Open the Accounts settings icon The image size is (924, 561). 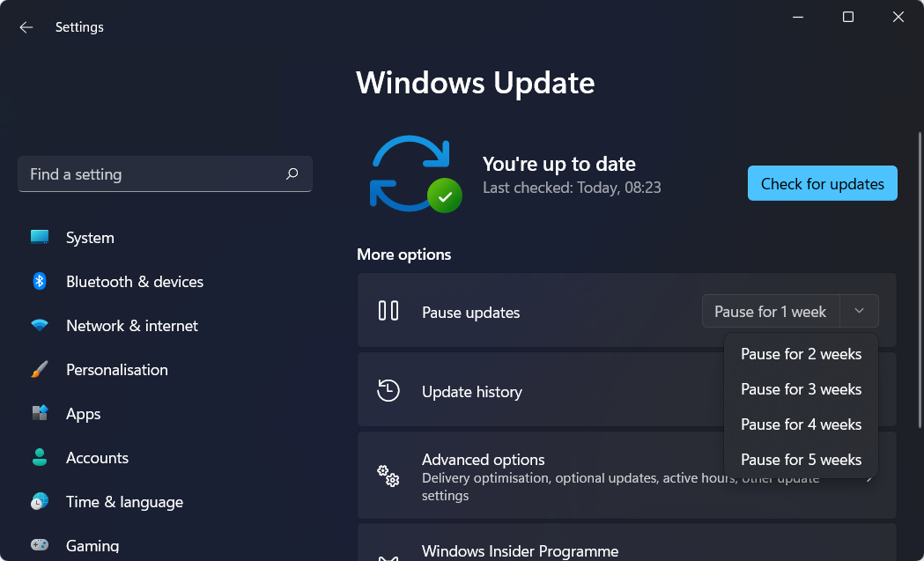(x=40, y=457)
